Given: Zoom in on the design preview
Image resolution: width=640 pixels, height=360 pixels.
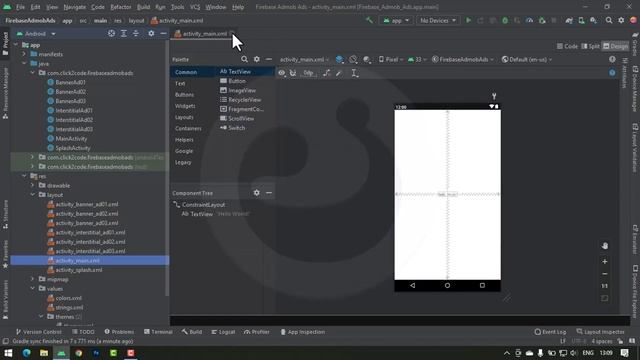Looking at the screenshot, I should 604,261.
